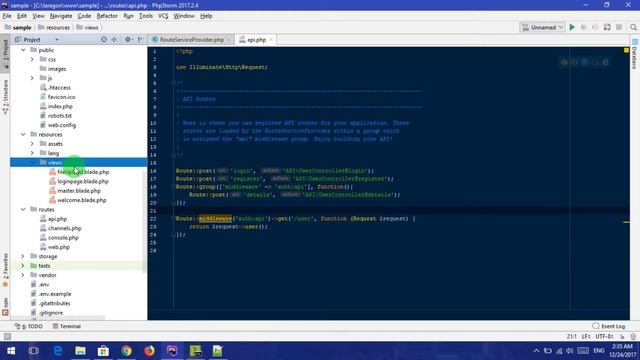Click the views breadcrumb in the navigation bar

pos(87,27)
